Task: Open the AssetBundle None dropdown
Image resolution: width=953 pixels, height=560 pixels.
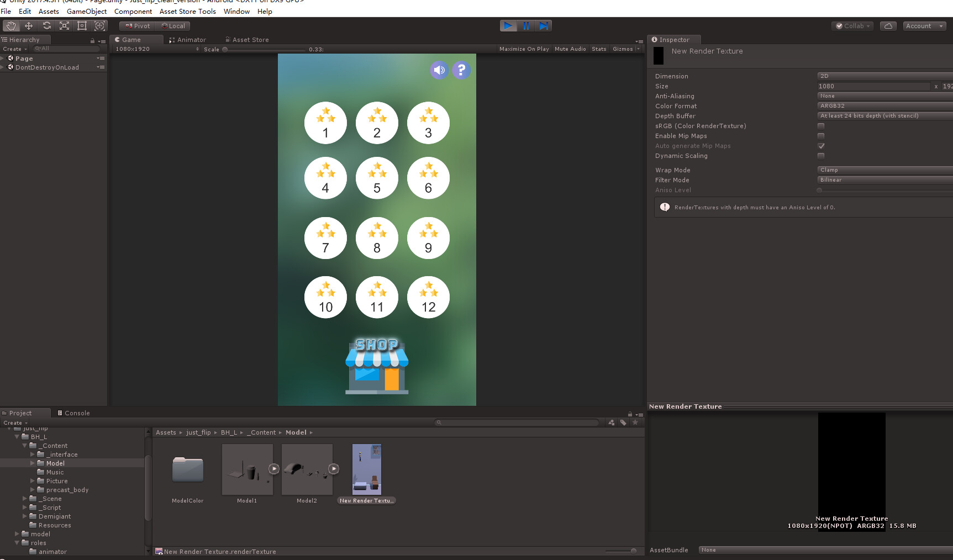Action: pyautogui.click(x=825, y=550)
